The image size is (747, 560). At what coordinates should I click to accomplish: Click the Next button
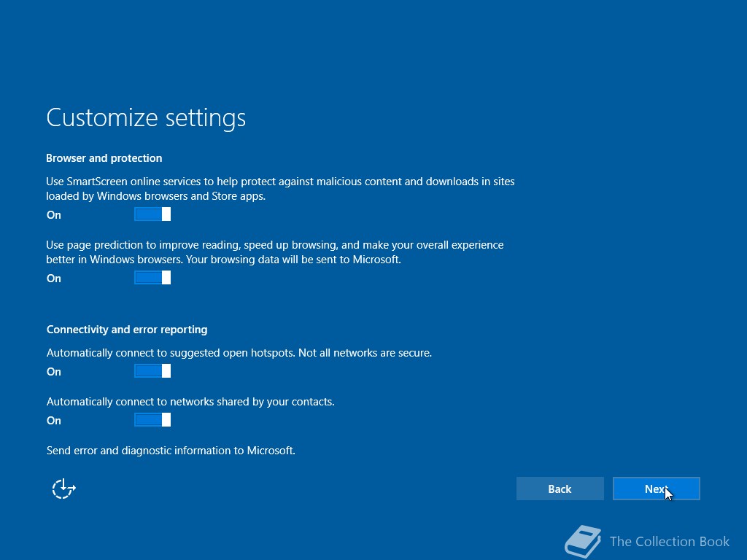[656, 489]
